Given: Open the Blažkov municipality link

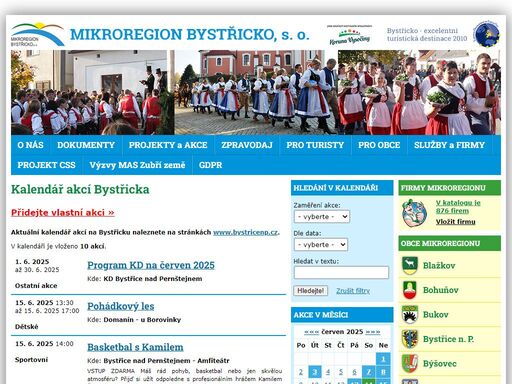Looking at the screenshot, I should (x=439, y=266).
